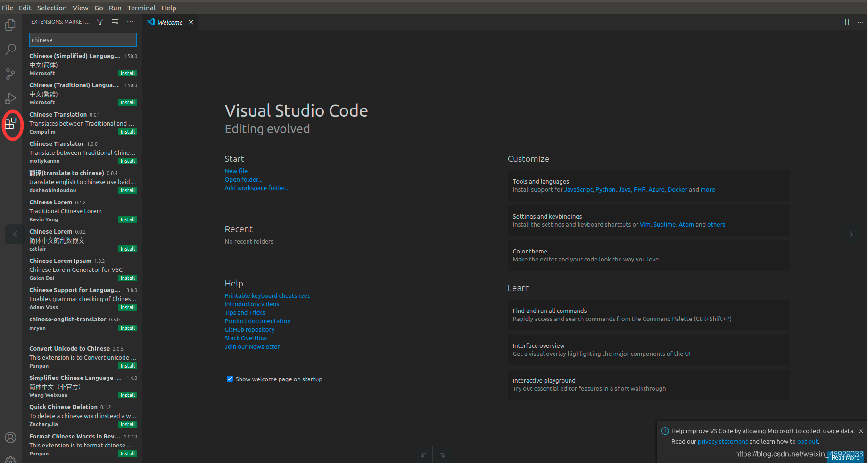
Task: Click the Vim keybindings link
Action: pyautogui.click(x=645, y=224)
